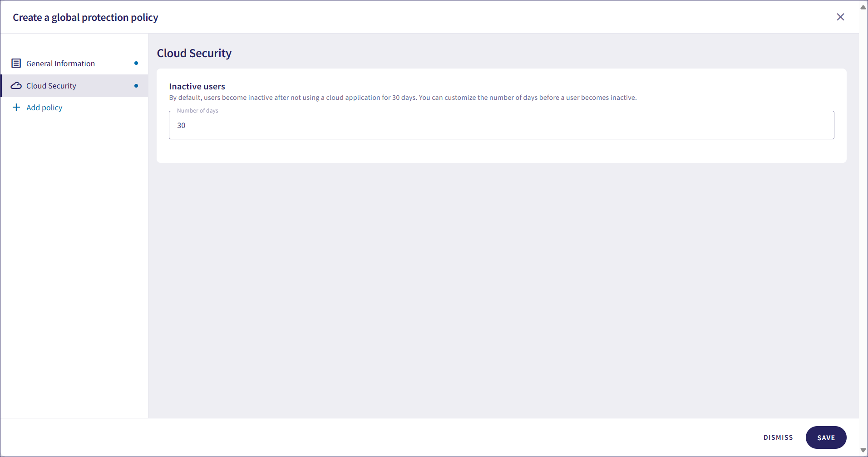Dismiss the policy creation dialog
Screen dimensions: 868x457
pos(778,437)
